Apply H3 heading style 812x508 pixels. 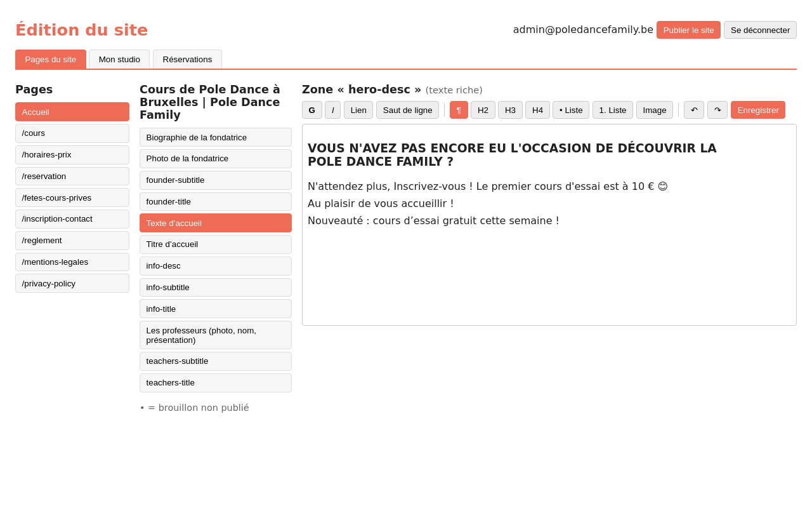pos(510,110)
